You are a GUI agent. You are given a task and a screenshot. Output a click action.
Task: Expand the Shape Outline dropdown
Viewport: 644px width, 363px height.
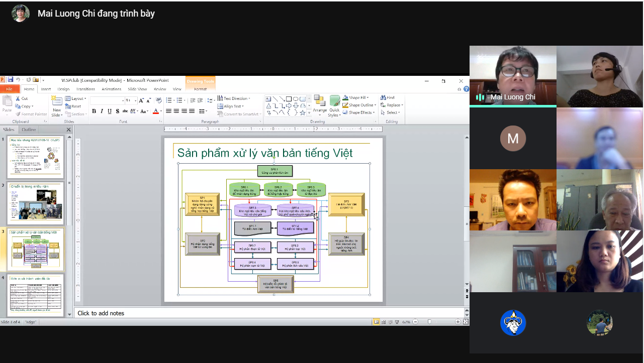coord(360,105)
